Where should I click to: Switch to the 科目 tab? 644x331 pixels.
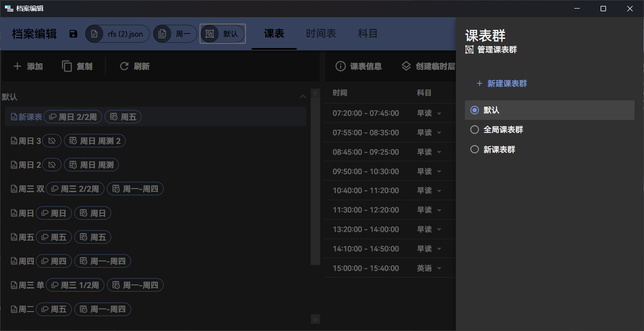[368, 34]
